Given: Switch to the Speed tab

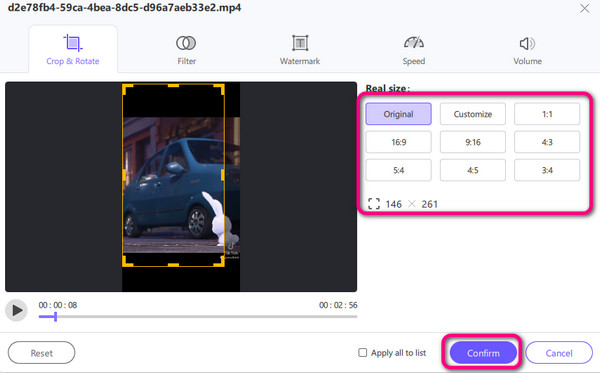Looking at the screenshot, I should click(x=414, y=50).
